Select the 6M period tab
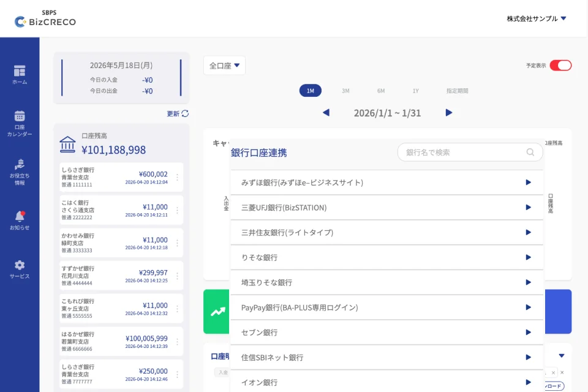 tap(380, 91)
